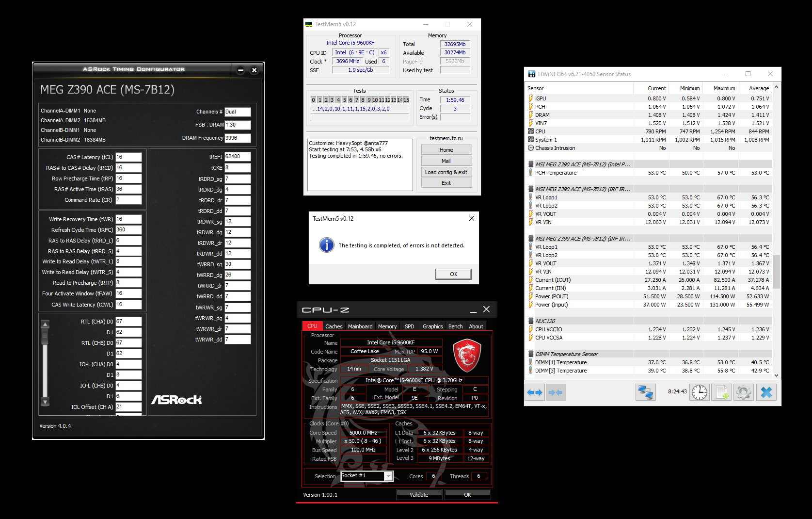
Task: Click the ASRock RTL scroll up arrow
Action: click(45, 324)
